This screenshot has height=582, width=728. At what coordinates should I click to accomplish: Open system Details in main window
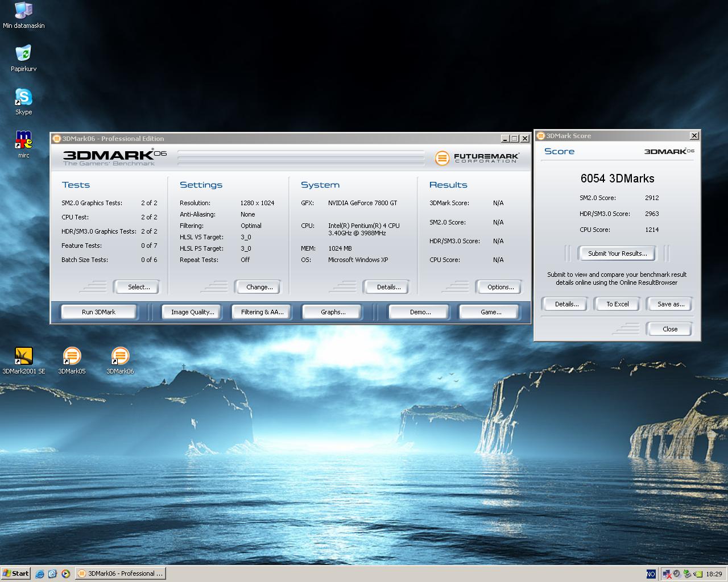point(387,287)
